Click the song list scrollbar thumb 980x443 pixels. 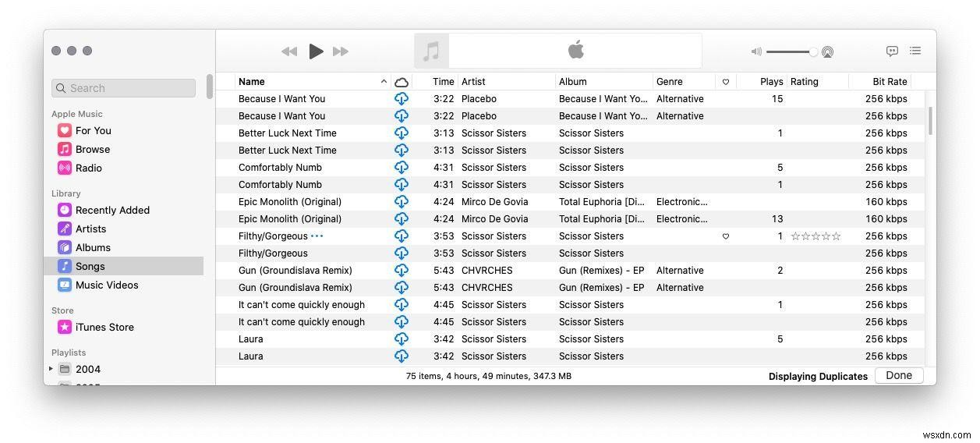click(930, 120)
